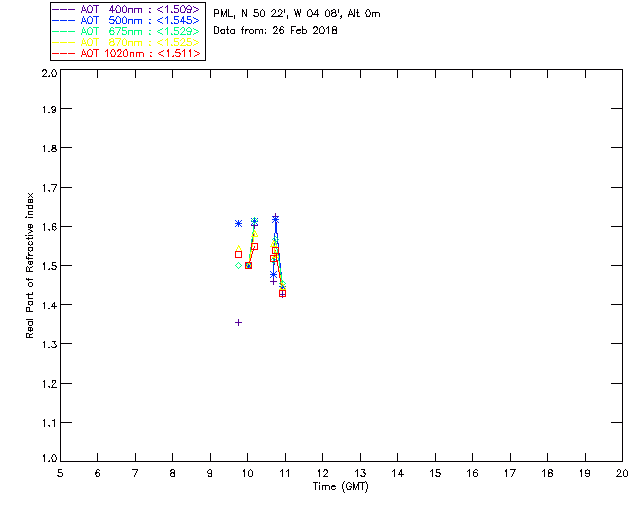Image resolution: width=640 pixels, height=512 pixels.
Task: Click the 'Time (GMT)' x-axis title
Action: (x=341, y=487)
